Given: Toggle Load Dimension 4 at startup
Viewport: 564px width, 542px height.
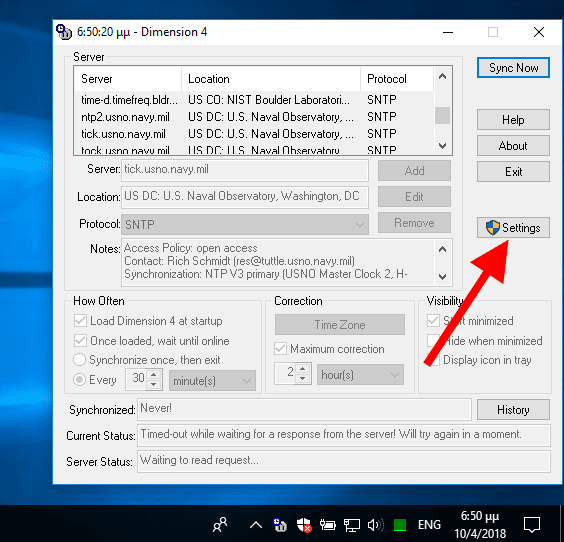Looking at the screenshot, I should point(149,321).
